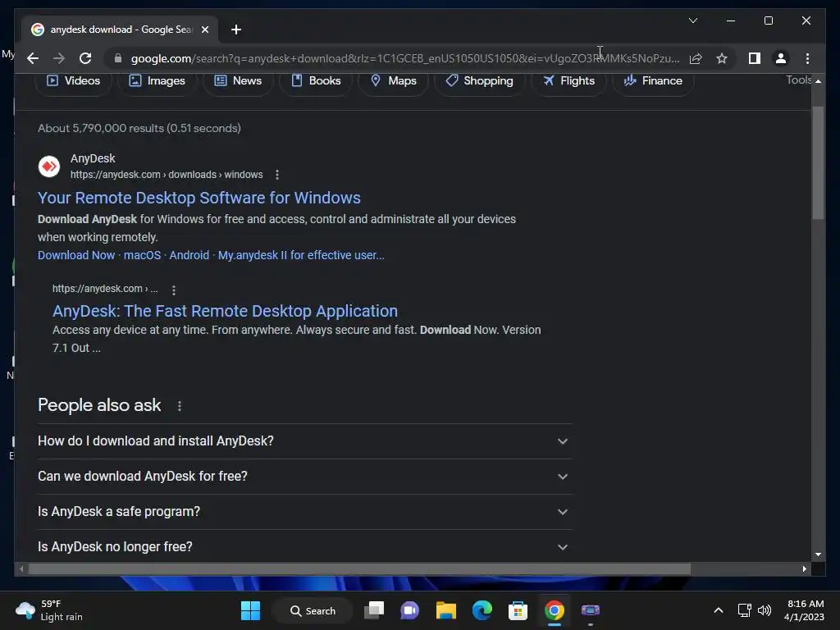This screenshot has height=630, width=840.
Task: Click the AnyDesk site logo icon
Action: 48,167
